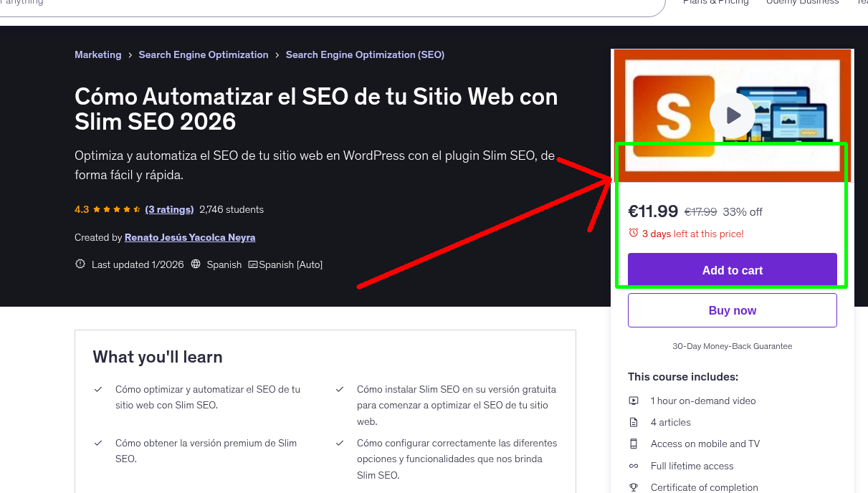Click the certificate of completion trophy icon
This screenshot has width=868, height=493.
tap(634, 487)
